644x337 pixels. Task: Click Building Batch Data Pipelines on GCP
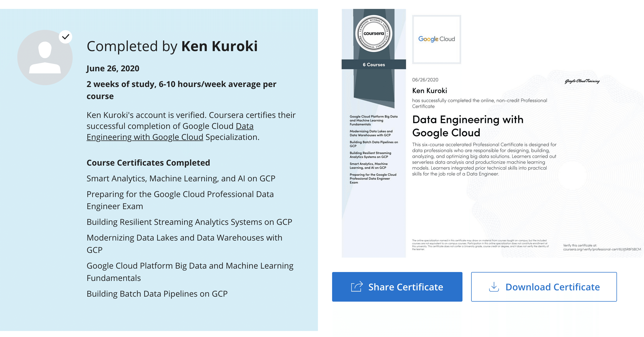click(157, 294)
